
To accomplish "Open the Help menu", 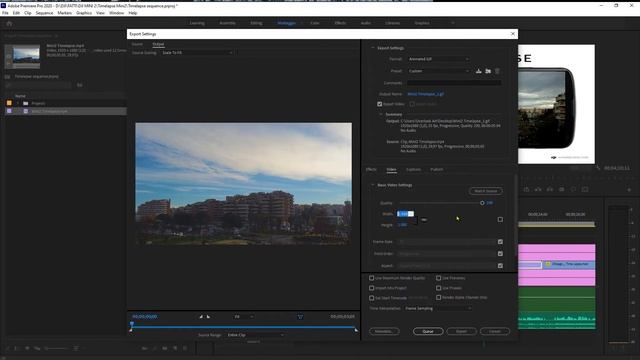I will point(133,13).
